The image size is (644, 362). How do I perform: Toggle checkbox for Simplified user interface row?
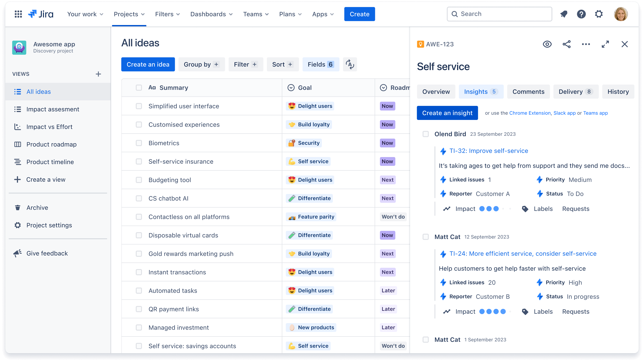[138, 106]
